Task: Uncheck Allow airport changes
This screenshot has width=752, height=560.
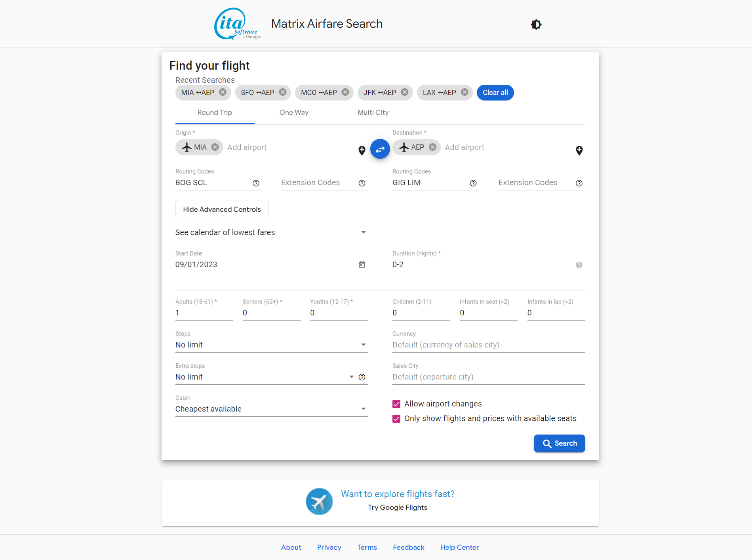Action: point(396,404)
